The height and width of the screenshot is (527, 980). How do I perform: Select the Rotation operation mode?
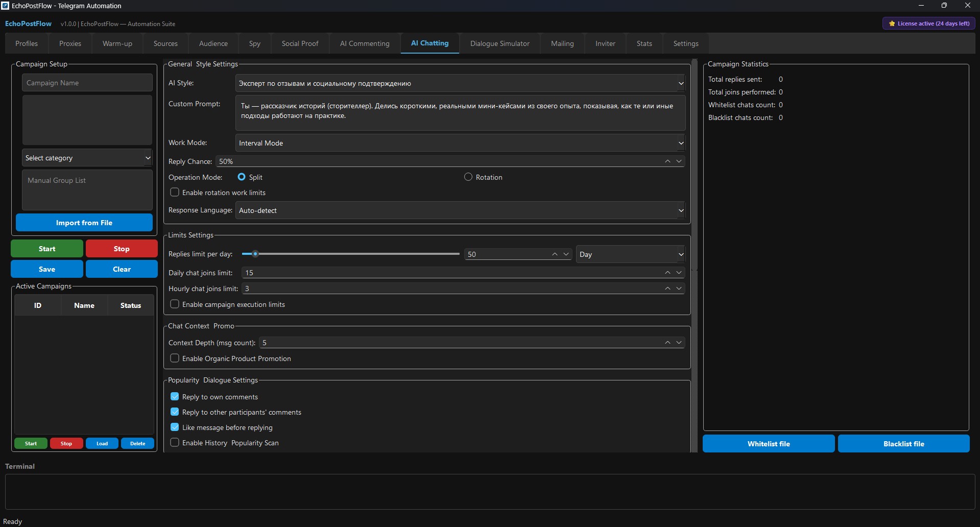tap(468, 177)
